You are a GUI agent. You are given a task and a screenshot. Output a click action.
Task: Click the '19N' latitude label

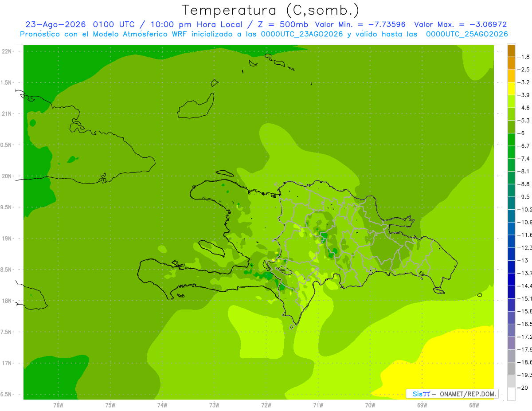pos(7,239)
